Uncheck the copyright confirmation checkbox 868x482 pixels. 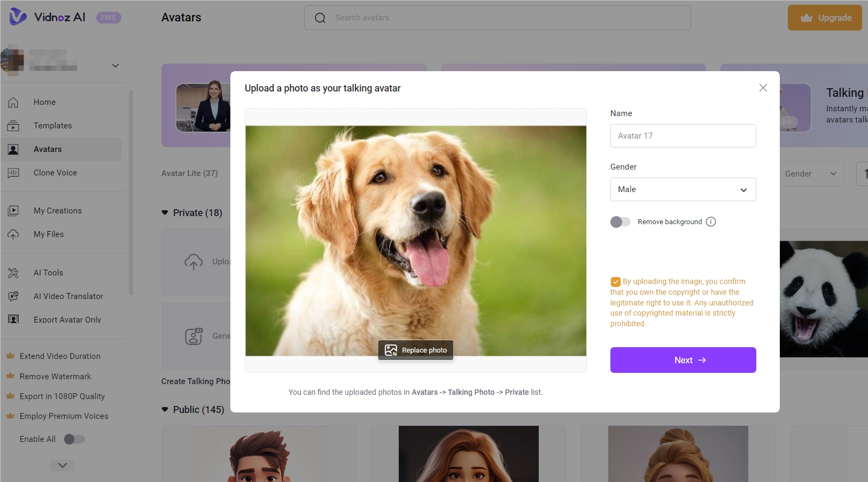coord(616,282)
